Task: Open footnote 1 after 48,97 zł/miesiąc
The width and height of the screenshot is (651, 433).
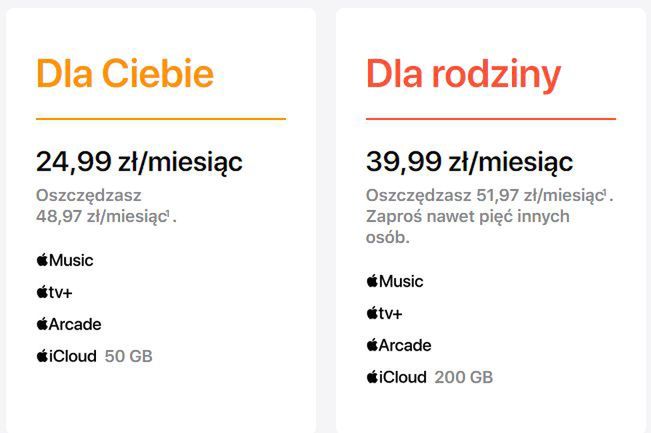Action: coord(169,212)
